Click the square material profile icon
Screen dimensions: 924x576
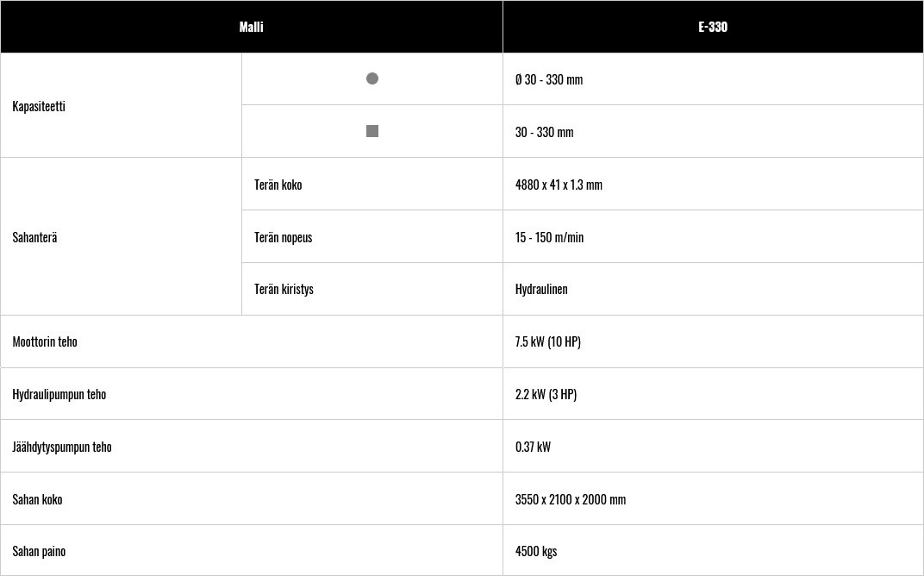(371, 131)
